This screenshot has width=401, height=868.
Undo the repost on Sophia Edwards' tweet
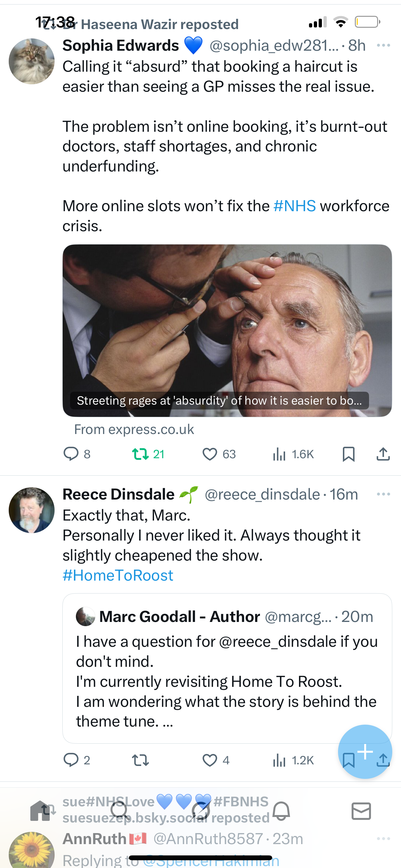click(x=140, y=454)
